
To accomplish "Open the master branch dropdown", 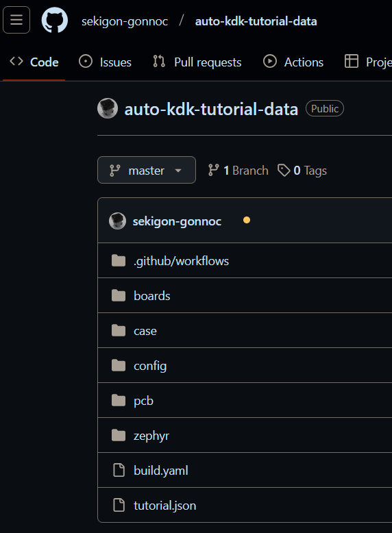I will (x=147, y=170).
